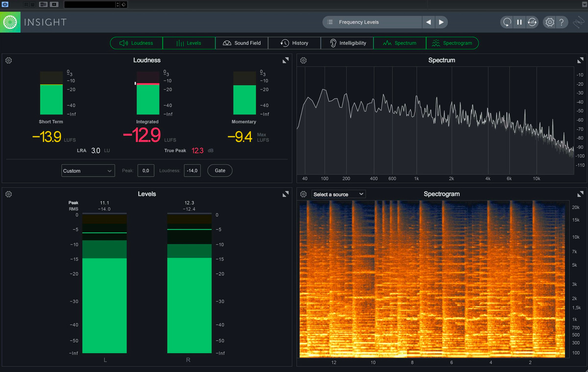Viewport: 588px width, 372px height.
Task: Open the Custom loudness target dropdown
Action: click(88, 171)
